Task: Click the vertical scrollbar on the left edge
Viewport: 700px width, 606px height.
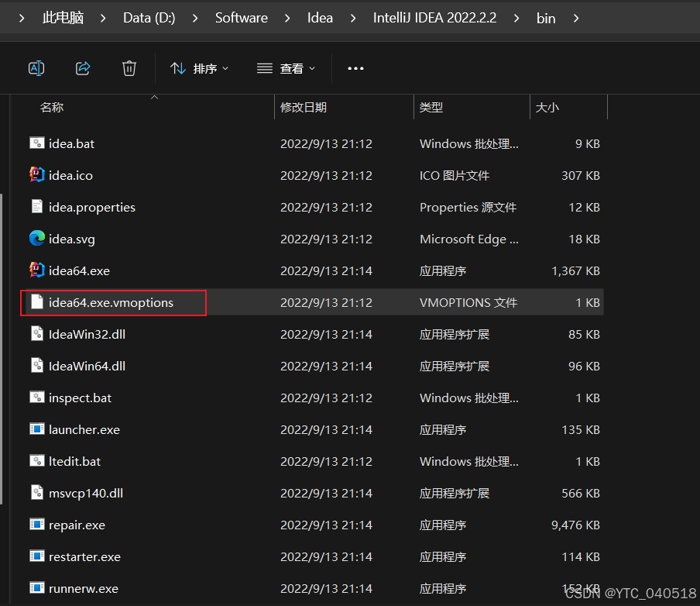Action: [x=2, y=349]
